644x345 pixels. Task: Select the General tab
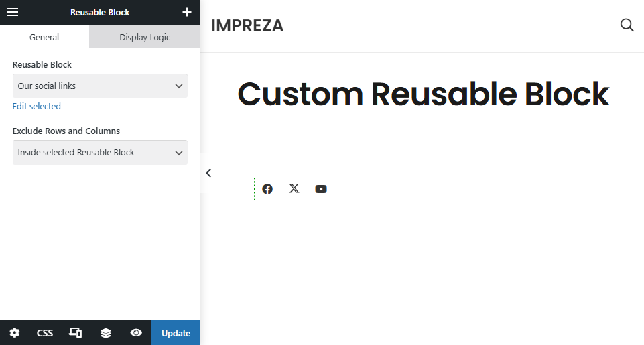click(x=44, y=37)
